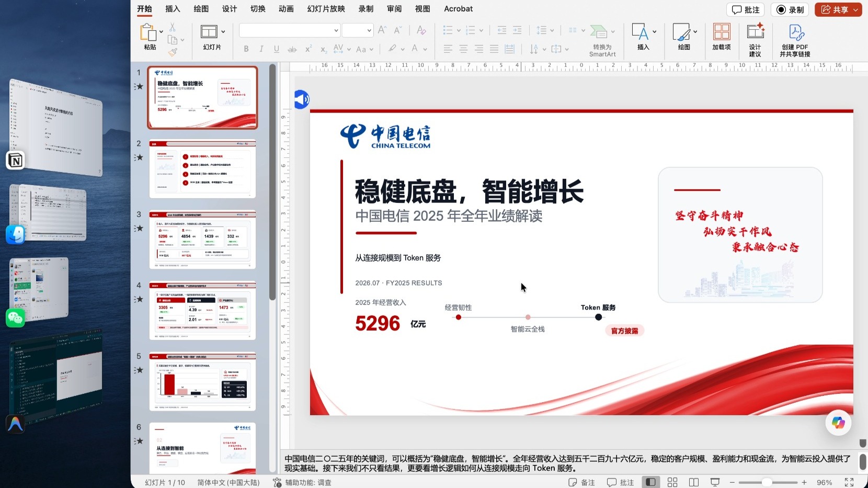Switch to Slide Sorter view
This screenshot has width=868, height=488.
coord(672,482)
